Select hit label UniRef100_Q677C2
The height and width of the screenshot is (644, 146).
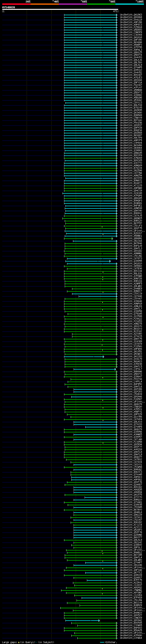pyautogui.click(x=131, y=572)
